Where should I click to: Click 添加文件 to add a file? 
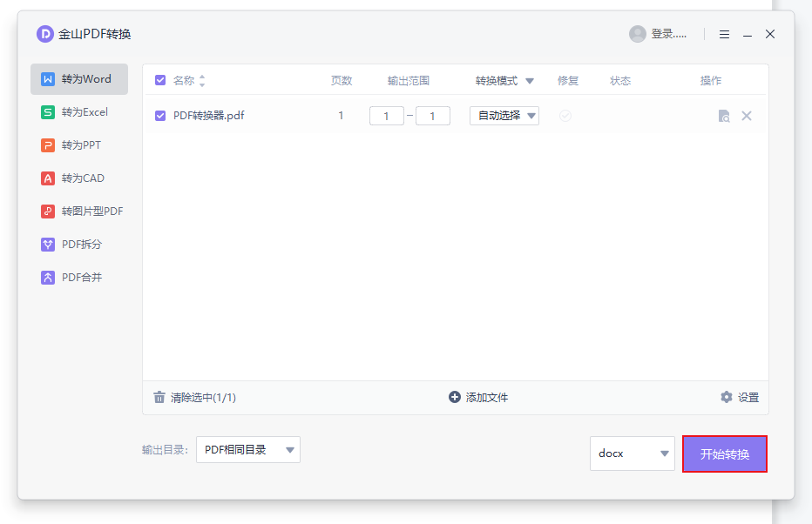pos(478,397)
